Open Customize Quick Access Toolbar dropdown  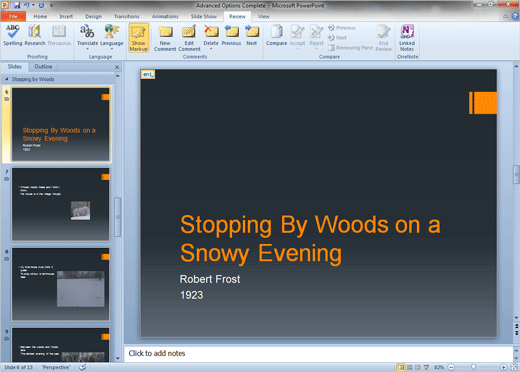click(51, 5)
